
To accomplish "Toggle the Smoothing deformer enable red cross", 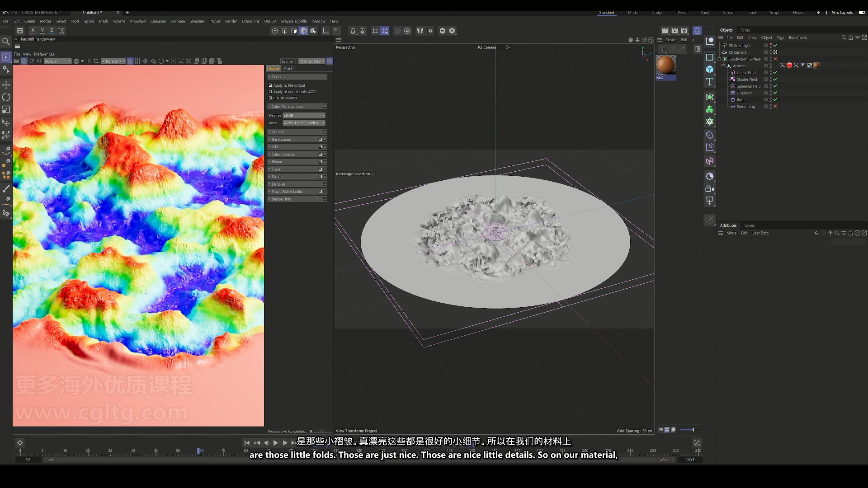I will (775, 106).
